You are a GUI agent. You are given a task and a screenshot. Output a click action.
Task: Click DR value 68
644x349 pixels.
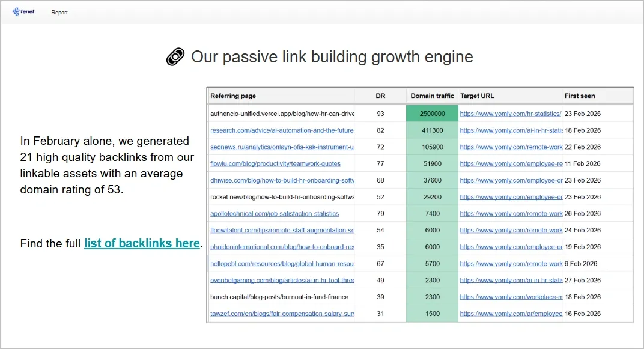380,180
